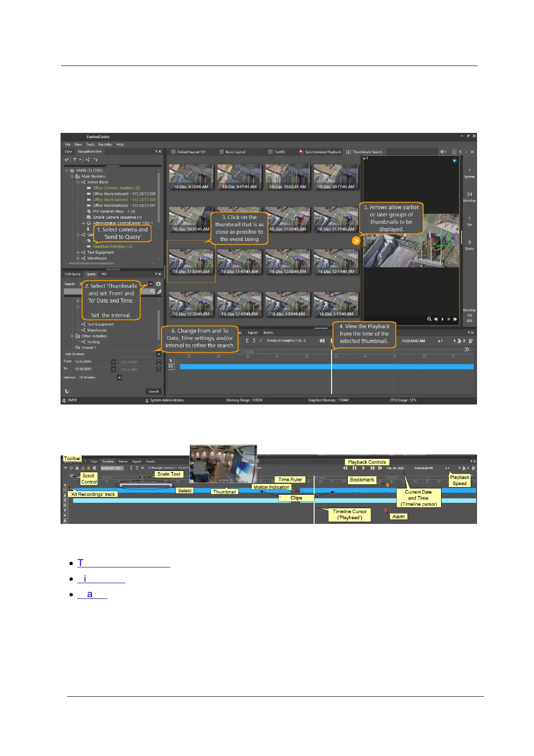This screenshot has height=756, width=534.
Task: Click the search magnifier icon in Query panel
Action: pyautogui.click(x=153, y=291)
